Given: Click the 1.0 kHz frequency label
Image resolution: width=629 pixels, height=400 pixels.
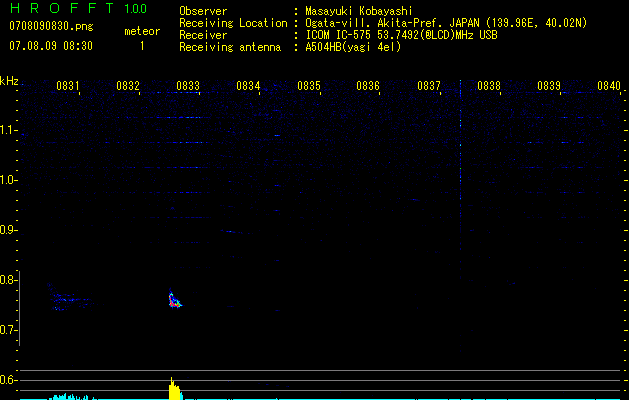Looking at the screenshot, I should click(8, 180).
